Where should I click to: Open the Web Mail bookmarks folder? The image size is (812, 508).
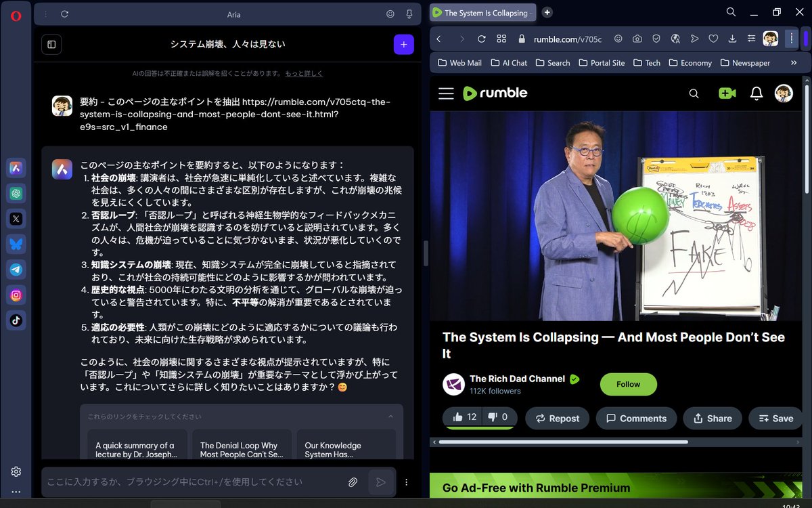(x=460, y=62)
